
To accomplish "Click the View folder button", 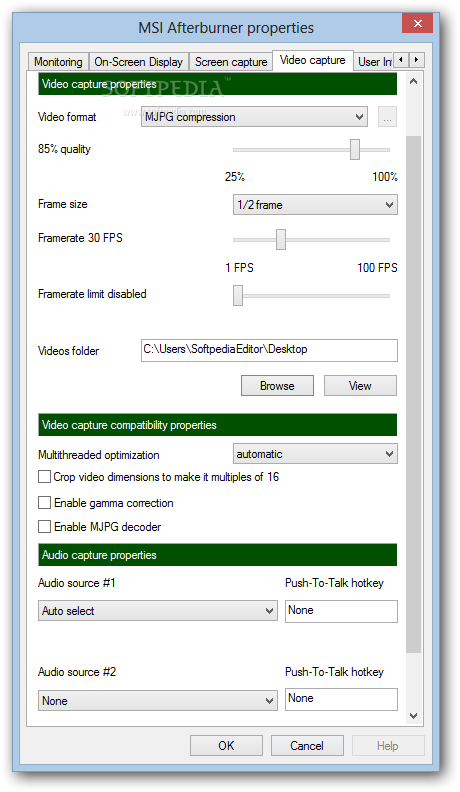I will point(360,385).
